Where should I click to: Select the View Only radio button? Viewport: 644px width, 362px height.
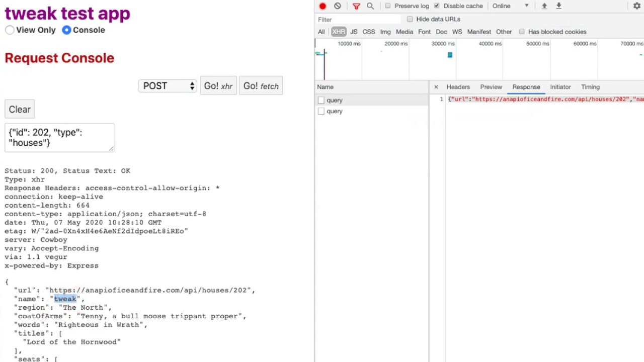pos(10,30)
